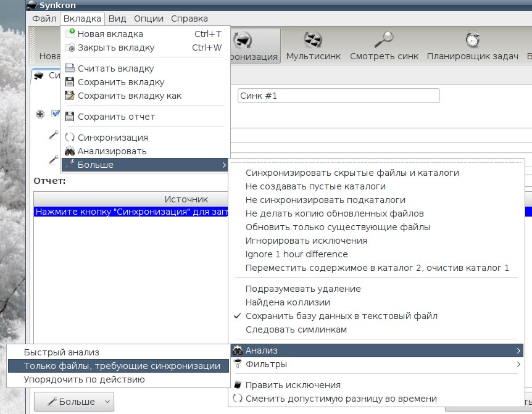Click the Считать вкладку icon
The height and width of the screenshot is (414, 532).
(70, 68)
